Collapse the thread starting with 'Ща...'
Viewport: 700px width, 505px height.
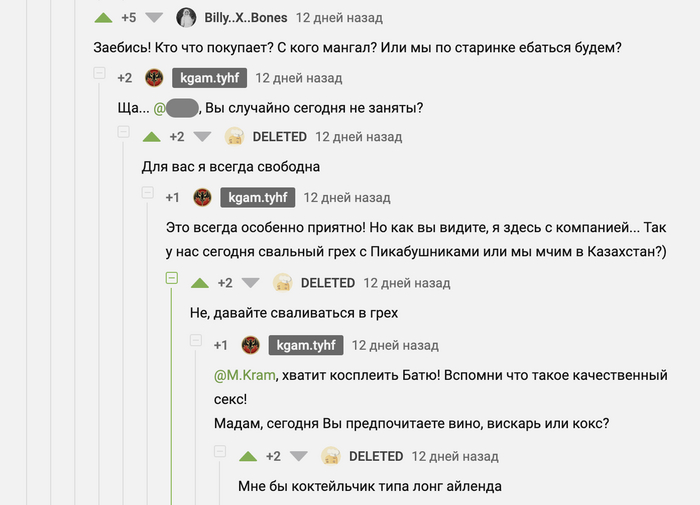pos(99,73)
